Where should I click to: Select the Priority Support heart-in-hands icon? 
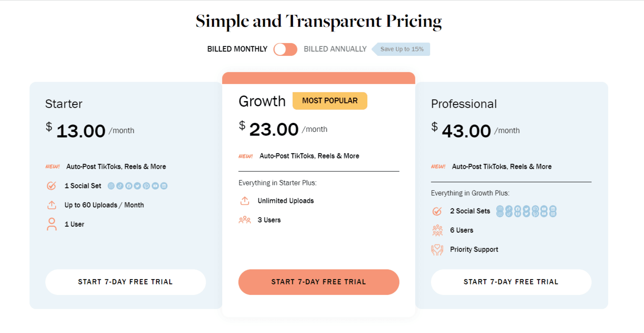437,249
